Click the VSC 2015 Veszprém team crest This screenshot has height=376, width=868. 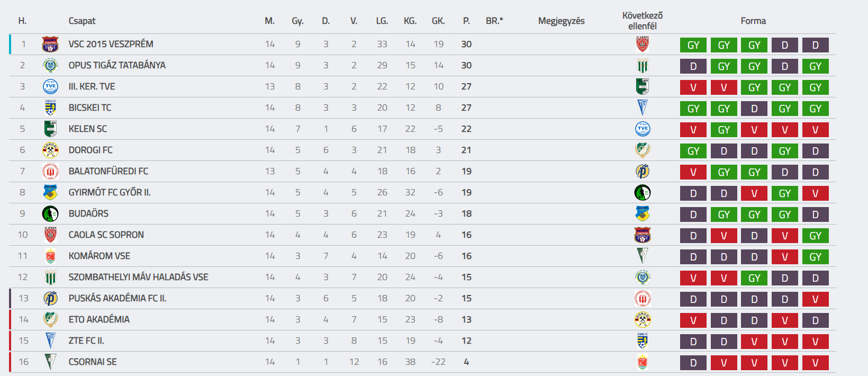(50, 44)
